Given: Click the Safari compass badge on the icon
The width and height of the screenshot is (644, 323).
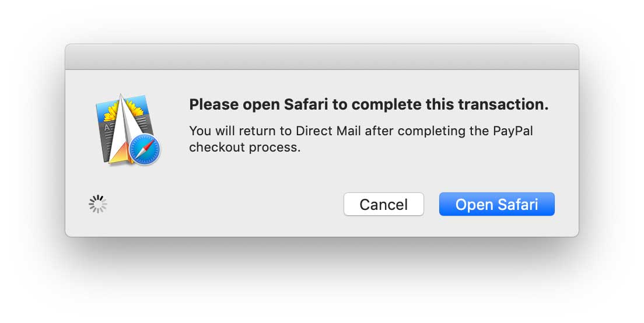Looking at the screenshot, I should pos(144,149).
